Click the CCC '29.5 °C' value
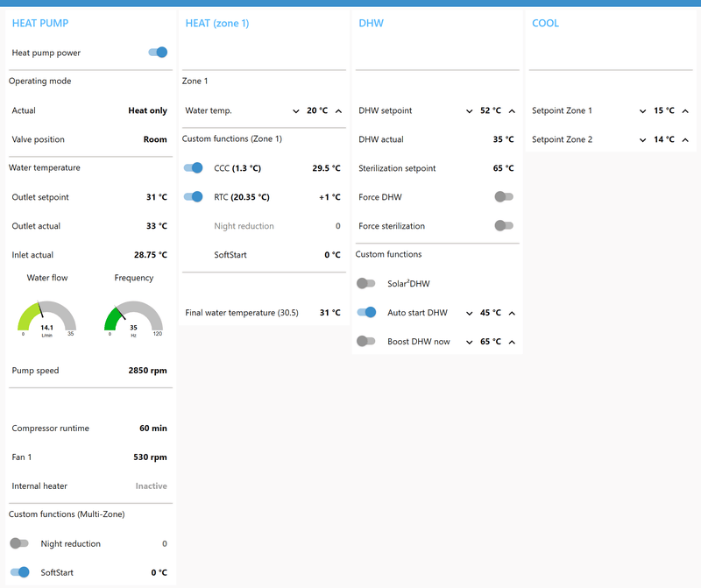The width and height of the screenshot is (701, 588). [x=326, y=168]
